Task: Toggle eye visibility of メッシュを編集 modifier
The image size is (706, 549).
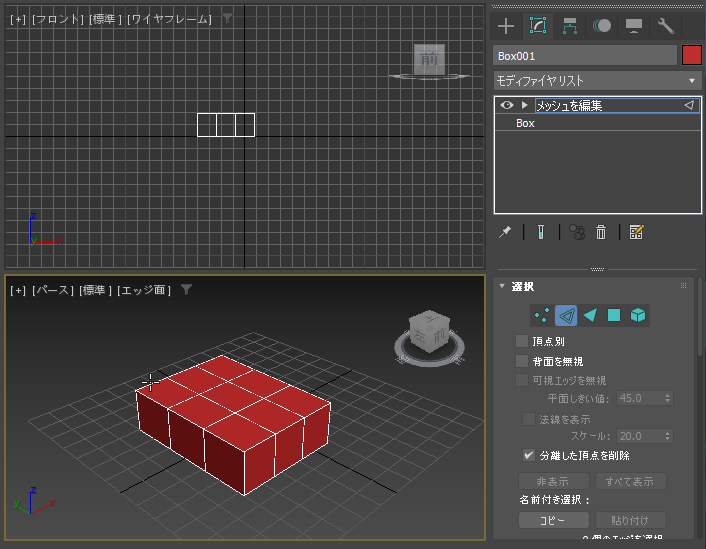Action: [507, 105]
